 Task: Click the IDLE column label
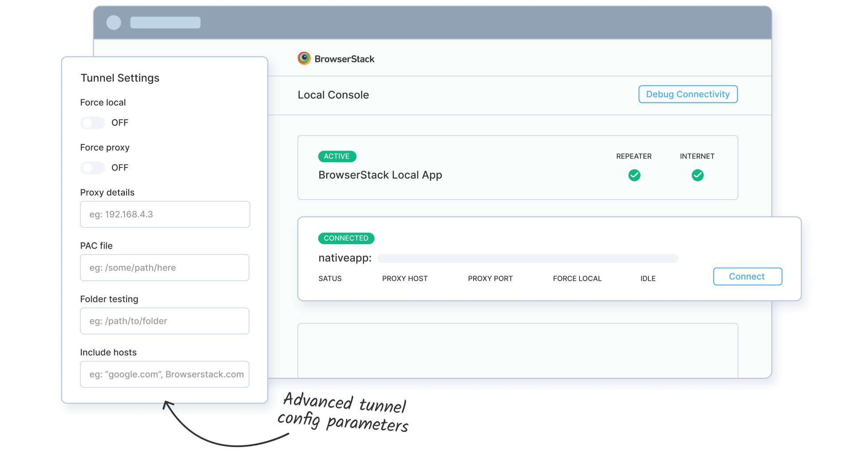pyautogui.click(x=648, y=279)
